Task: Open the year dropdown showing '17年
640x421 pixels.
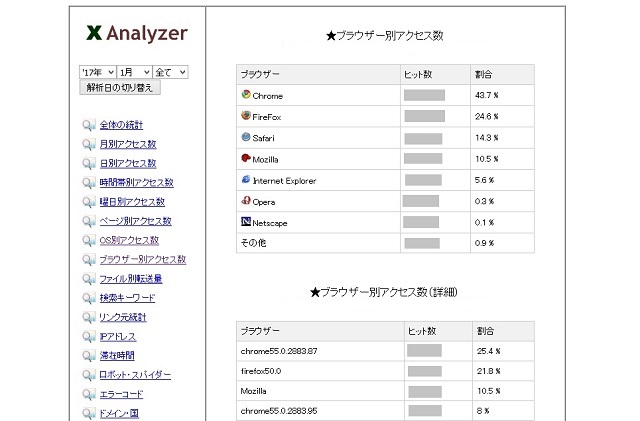Action: (98, 72)
